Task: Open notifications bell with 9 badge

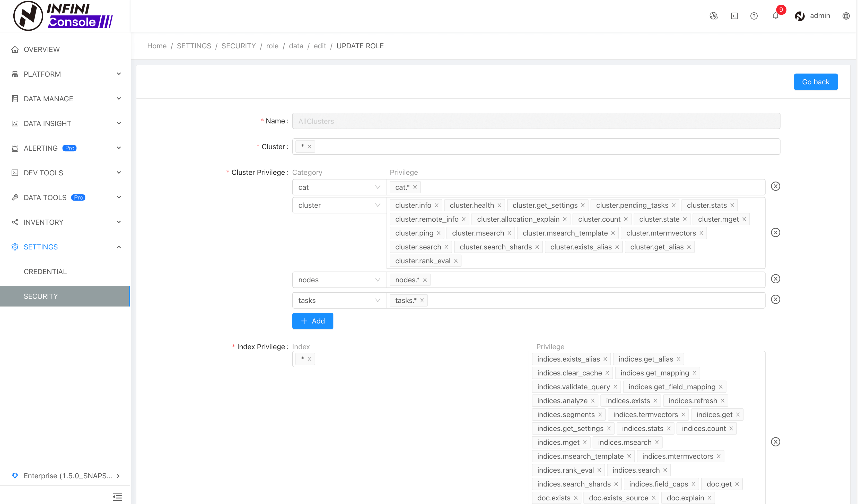Action: 776,16
